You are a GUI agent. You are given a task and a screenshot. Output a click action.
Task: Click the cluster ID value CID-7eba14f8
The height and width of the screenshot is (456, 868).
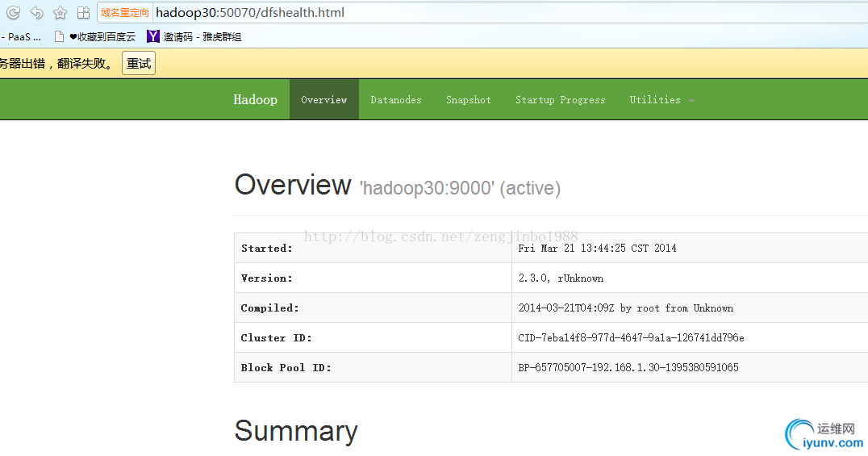[x=631, y=337]
